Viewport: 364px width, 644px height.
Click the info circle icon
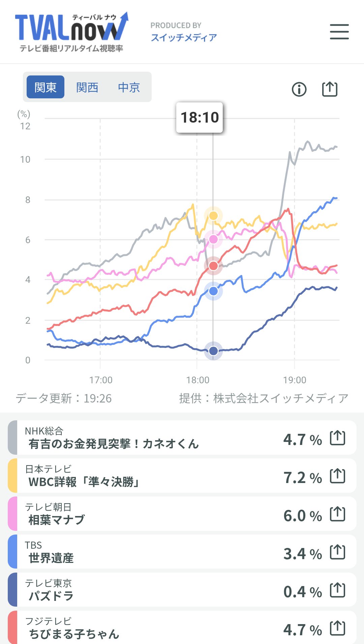pyautogui.click(x=299, y=89)
